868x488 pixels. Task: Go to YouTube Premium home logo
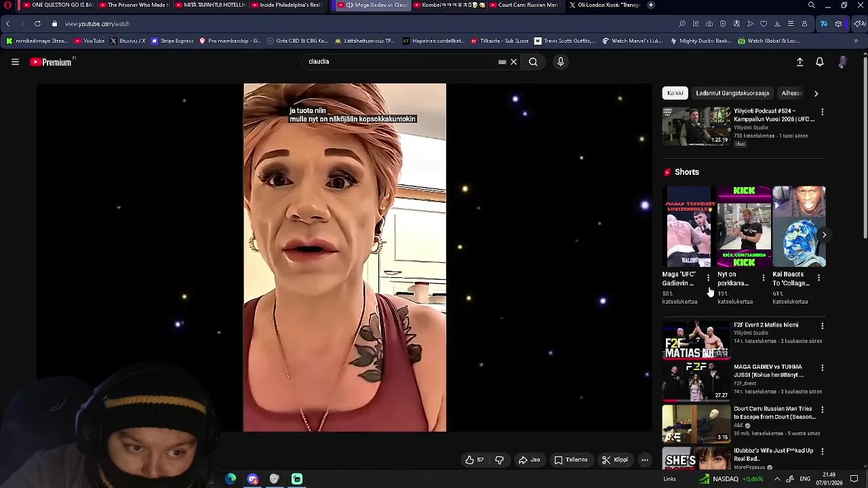(x=52, y=62)
